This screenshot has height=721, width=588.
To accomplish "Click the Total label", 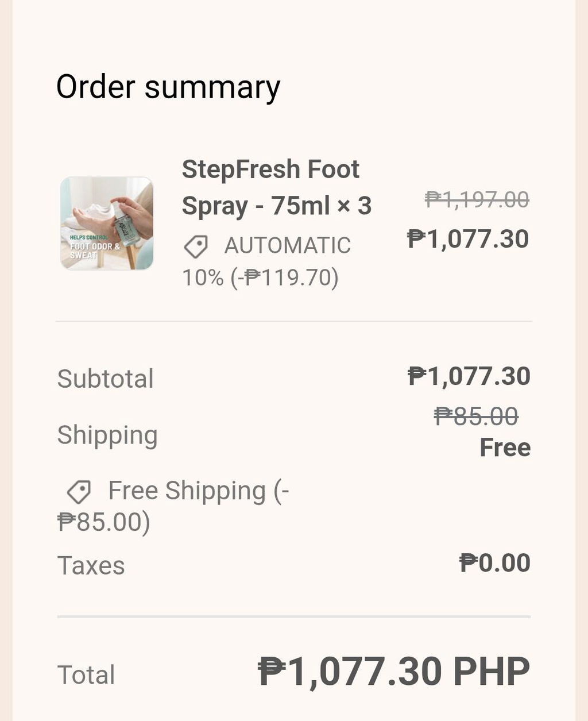I will coord(86,675).
